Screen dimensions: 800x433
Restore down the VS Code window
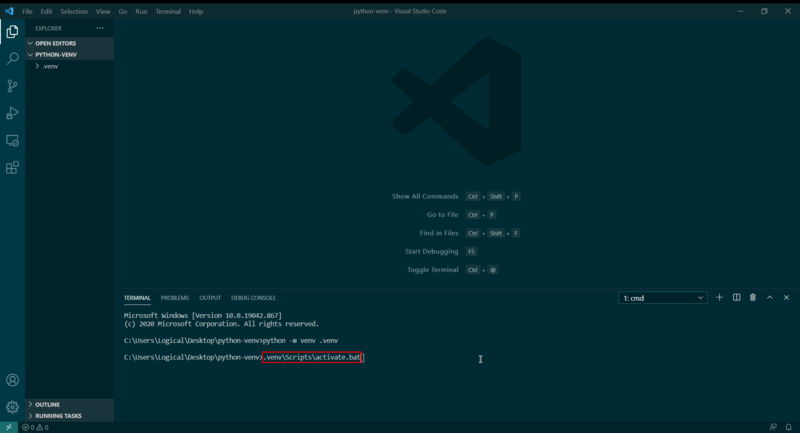point(764,11)
